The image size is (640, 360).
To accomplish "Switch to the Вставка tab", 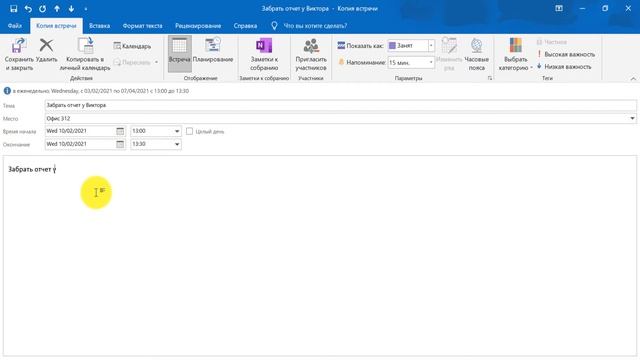I will click(x=100, y=26).
